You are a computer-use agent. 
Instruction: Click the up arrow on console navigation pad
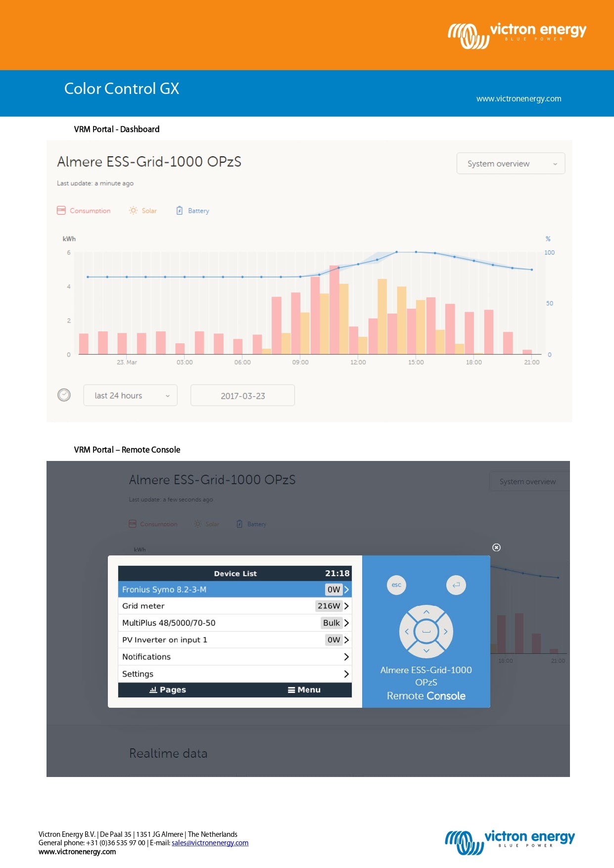[x=426, y=612]
